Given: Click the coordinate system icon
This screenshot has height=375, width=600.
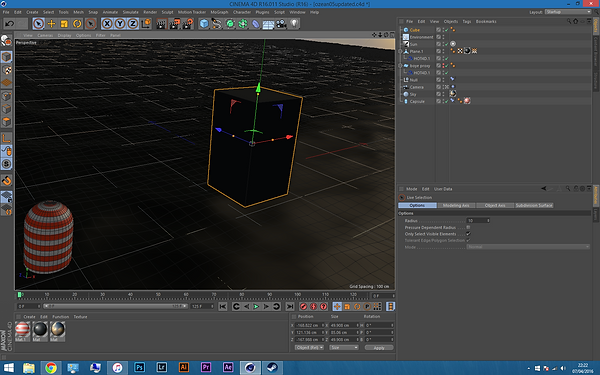Looking at the screenshot, I should pyautogui.click(x=146, y=24).
